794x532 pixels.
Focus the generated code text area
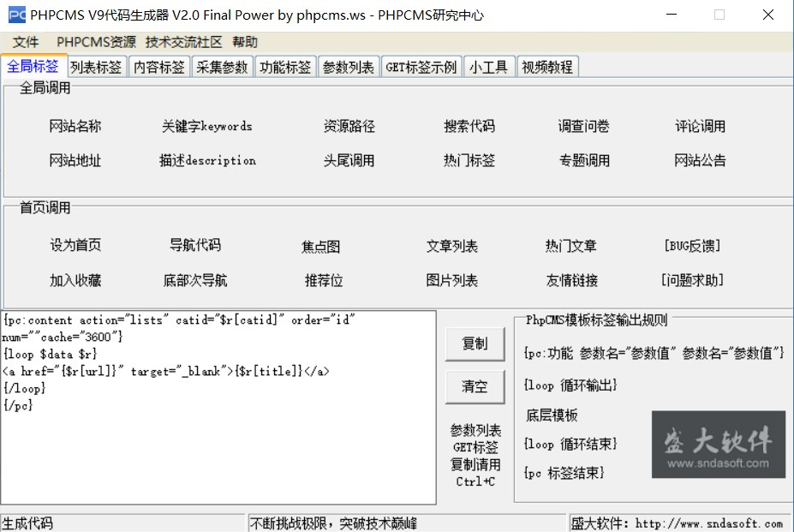(x=218, y=408)
